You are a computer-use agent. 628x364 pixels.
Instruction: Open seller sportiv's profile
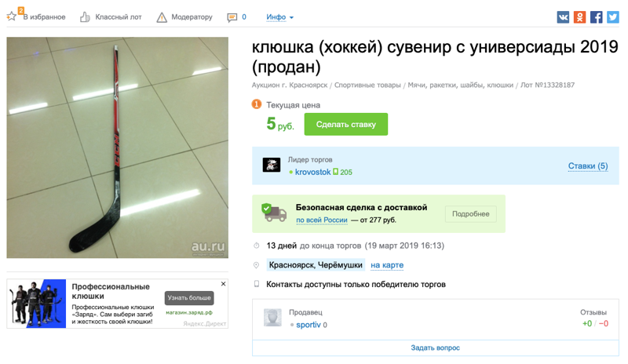(308, 325)
